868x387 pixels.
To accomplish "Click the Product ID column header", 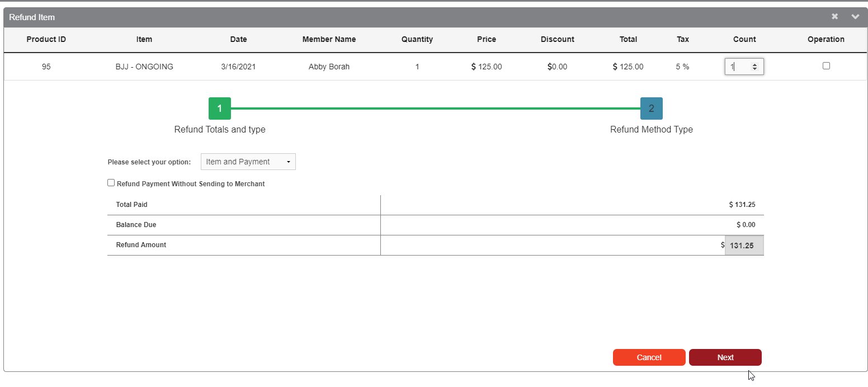I will coord(46,39).
